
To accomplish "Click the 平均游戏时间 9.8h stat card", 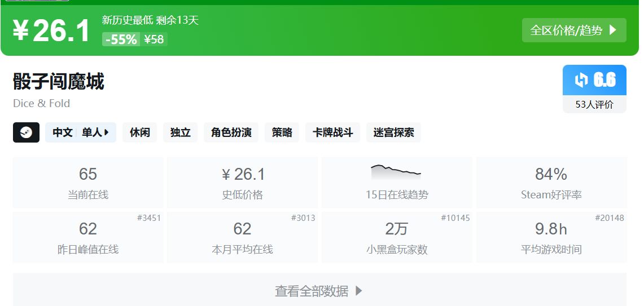I will [x=551, y=237].
